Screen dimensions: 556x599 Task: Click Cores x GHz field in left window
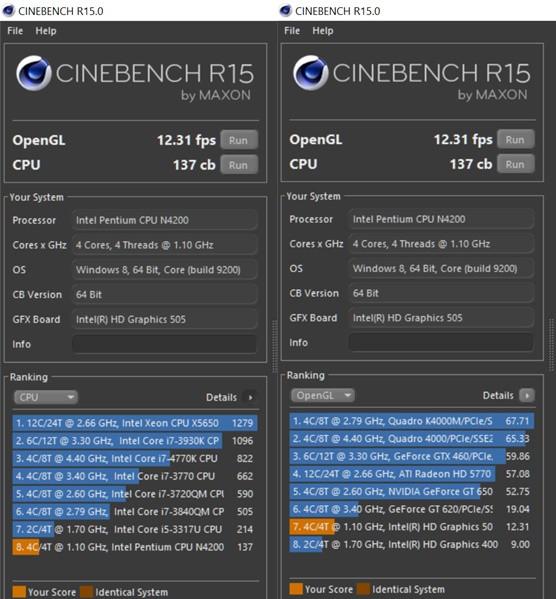[x=164, y=245]
